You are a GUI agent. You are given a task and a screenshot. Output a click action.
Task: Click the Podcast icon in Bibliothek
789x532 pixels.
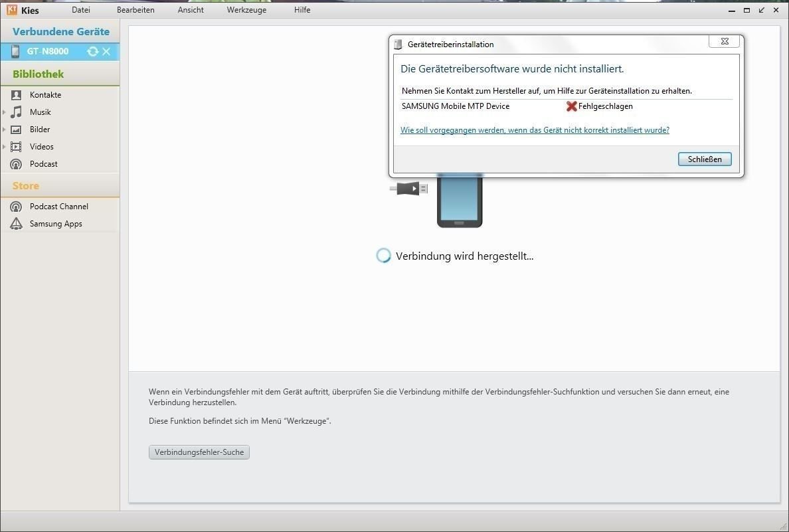(16, 164)
